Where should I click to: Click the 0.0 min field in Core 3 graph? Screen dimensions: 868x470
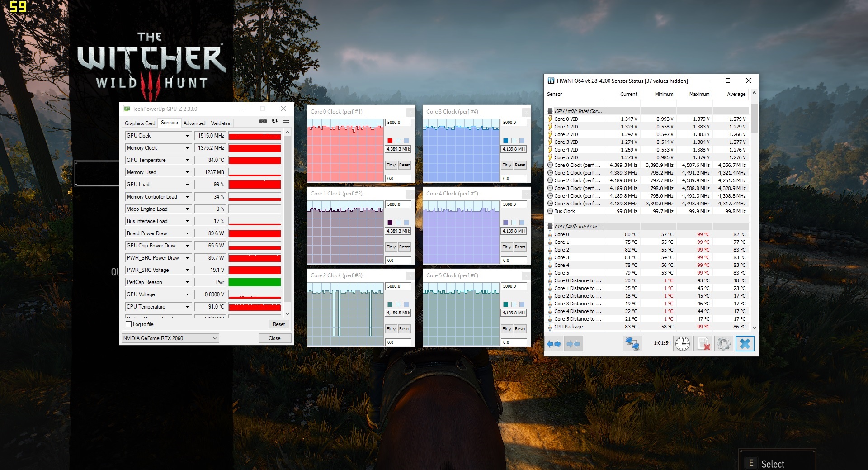click(514, 179)
